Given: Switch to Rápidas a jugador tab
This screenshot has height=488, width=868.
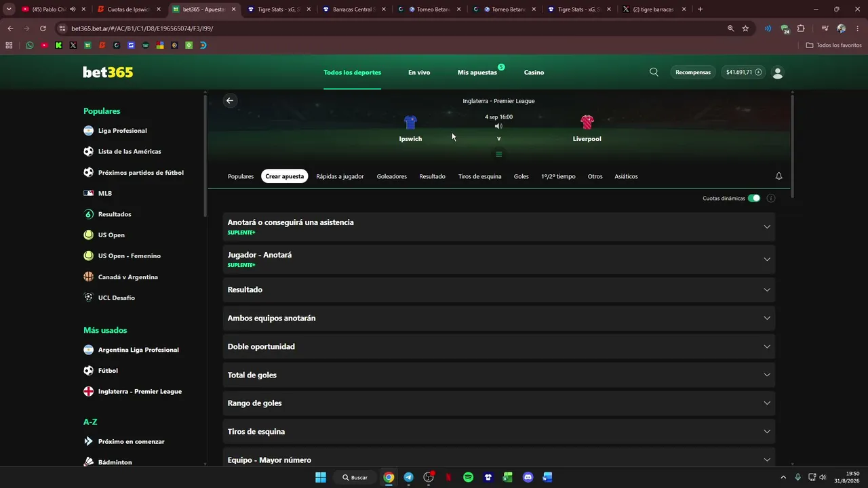Looking at the screenshot, I should (x=340, y=176).
